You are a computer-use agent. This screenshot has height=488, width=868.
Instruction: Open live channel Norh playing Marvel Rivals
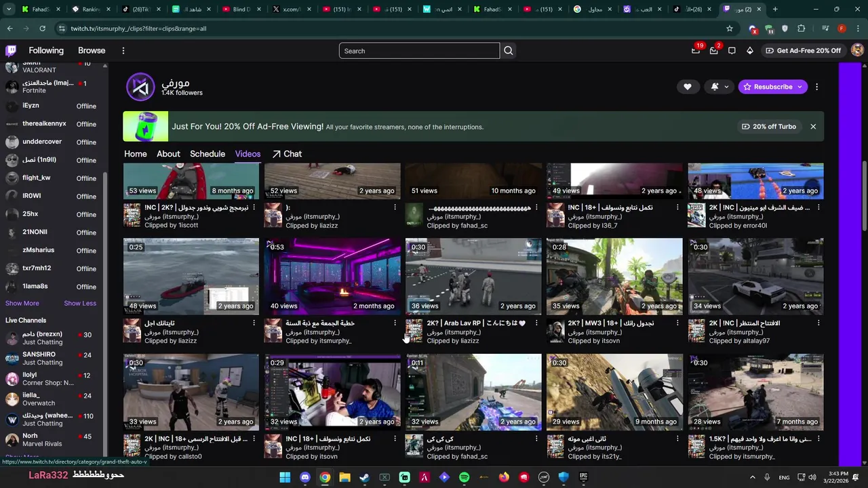coord(53,440)
